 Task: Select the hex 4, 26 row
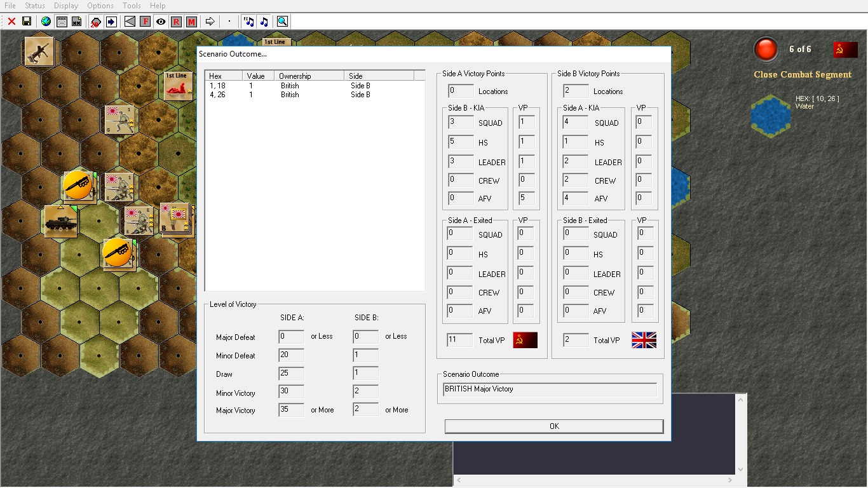point(315,95)
